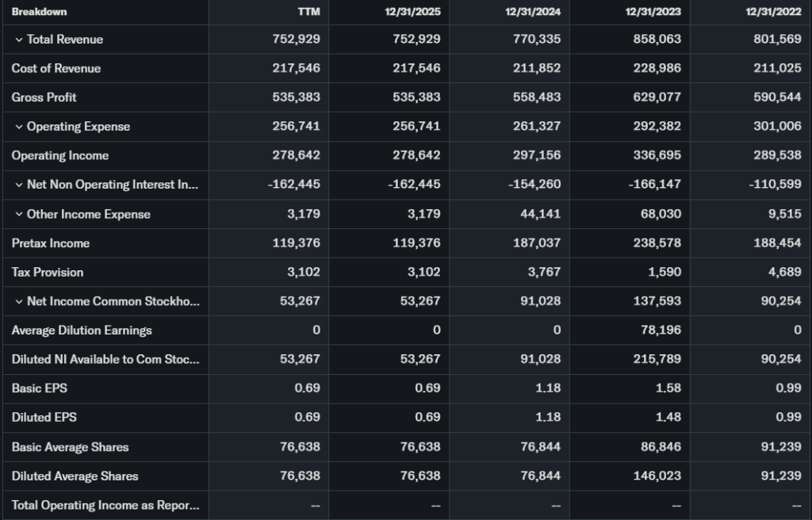Select the Tax Provision row label
The width and height of the screenshot is (812, 520).
pos(48,272)
